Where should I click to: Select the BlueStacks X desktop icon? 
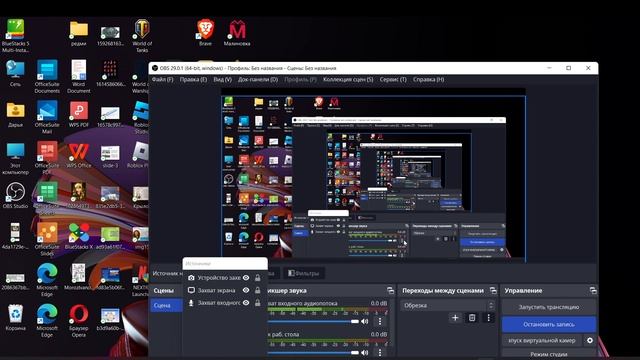point(79,236)
